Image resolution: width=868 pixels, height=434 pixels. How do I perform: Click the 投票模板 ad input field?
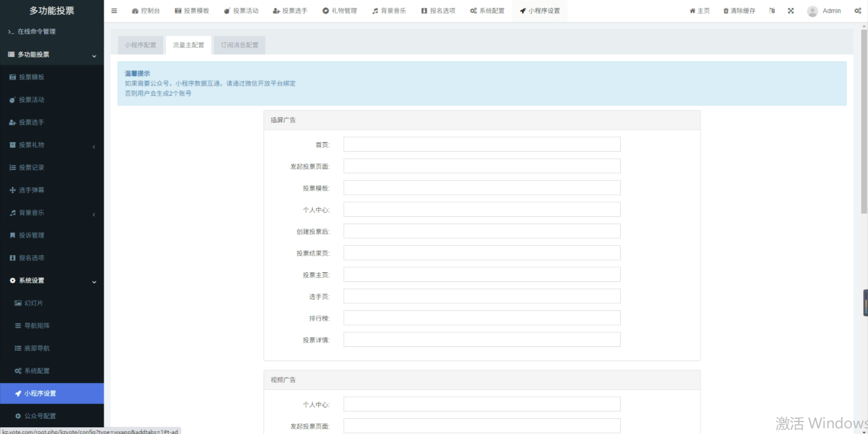point(482,188)
